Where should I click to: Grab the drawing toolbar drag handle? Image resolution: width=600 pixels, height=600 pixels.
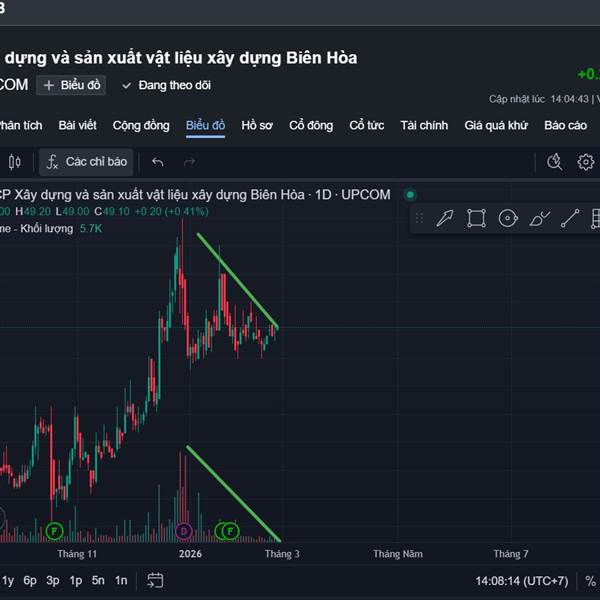pos(419,218)
